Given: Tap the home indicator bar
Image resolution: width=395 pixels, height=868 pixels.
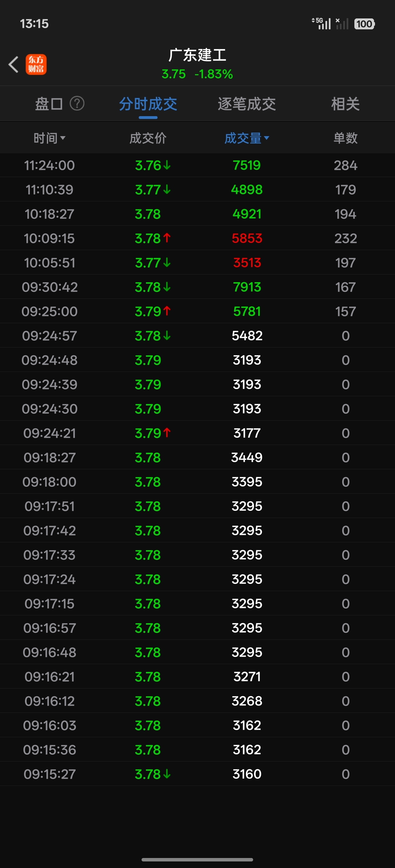Looking at the screenshot, I should point(197,859).
